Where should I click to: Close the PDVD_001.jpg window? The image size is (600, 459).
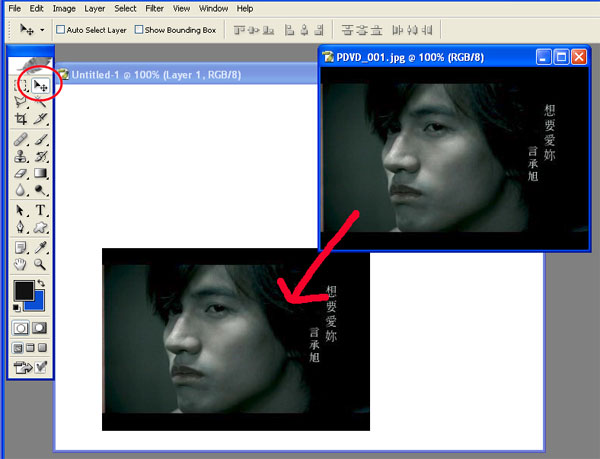(x=579, y=57)
